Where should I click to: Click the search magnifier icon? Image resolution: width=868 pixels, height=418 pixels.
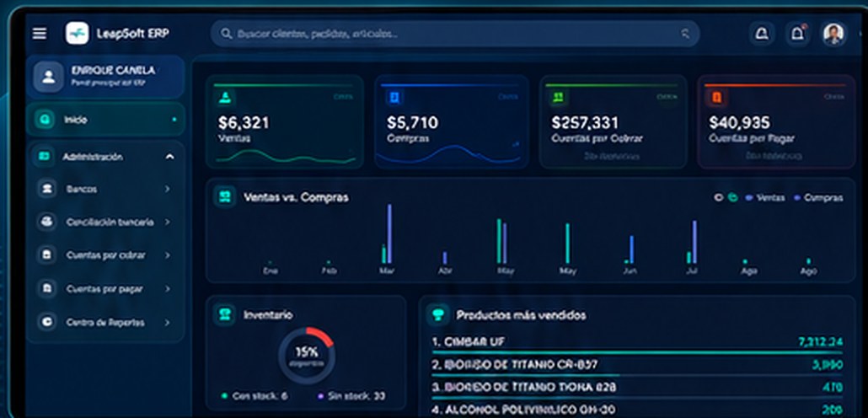(226, 34)
